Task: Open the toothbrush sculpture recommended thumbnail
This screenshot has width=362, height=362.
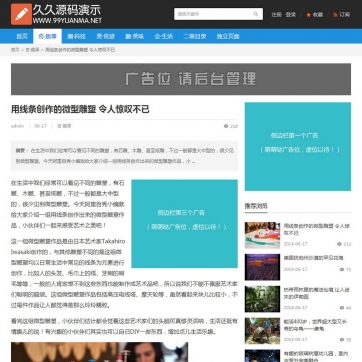Action: [x=262, y=235]
